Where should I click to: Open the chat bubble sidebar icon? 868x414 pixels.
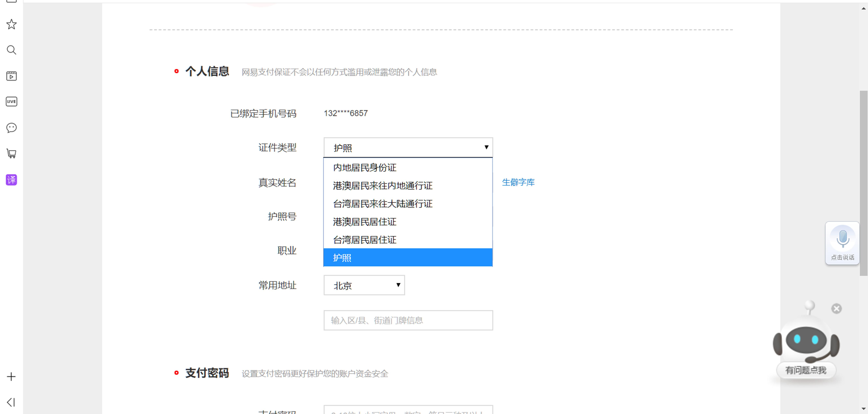click(11, 128)
